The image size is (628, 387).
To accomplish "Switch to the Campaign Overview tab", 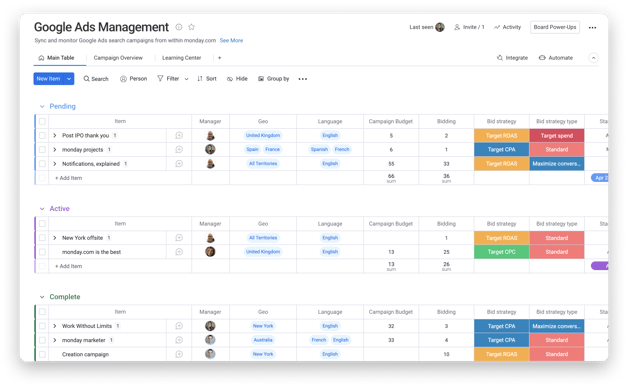I will 118,58.
